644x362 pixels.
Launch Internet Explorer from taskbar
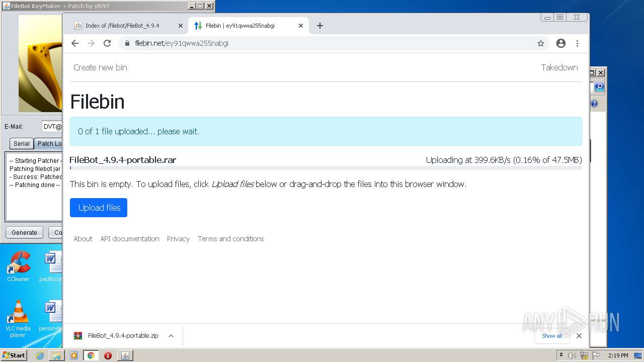click(x=40, y=355)
